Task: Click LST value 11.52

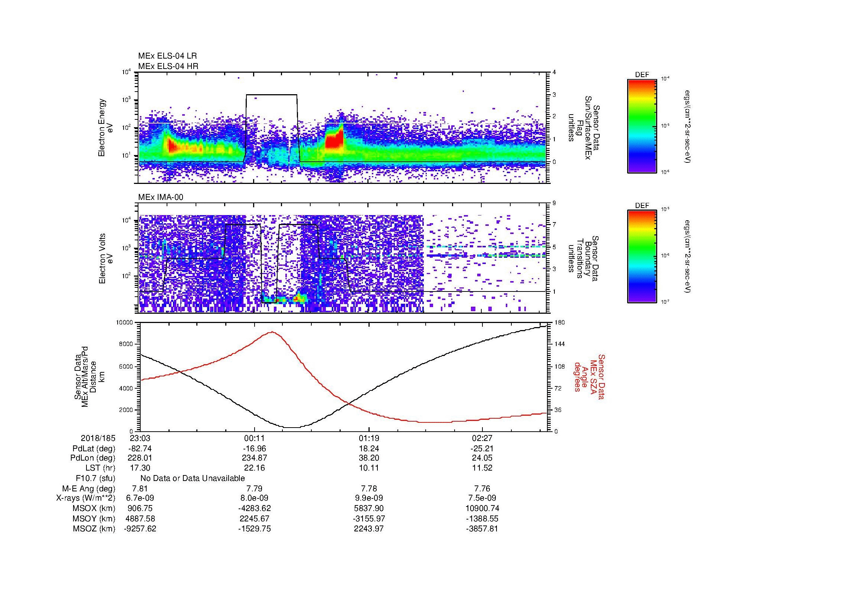Action: point(482,468)
